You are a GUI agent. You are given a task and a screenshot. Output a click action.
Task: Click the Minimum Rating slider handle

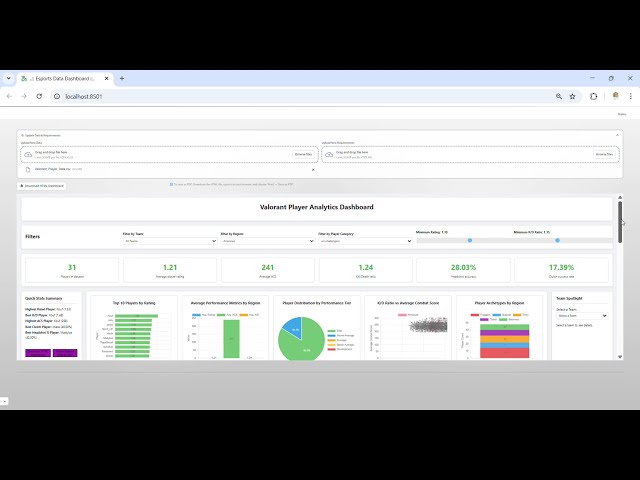click(470, 240)
